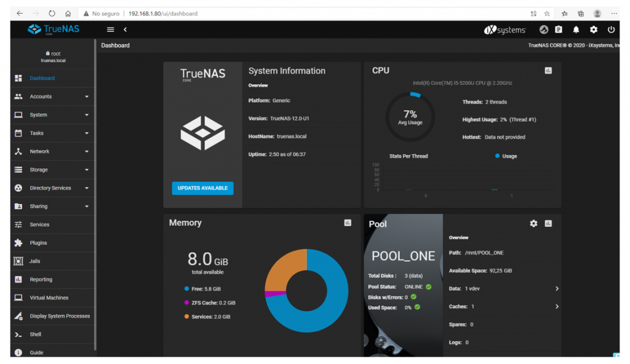
Task: Toggle the hamburger menu icon
Action: coord(111,30)
